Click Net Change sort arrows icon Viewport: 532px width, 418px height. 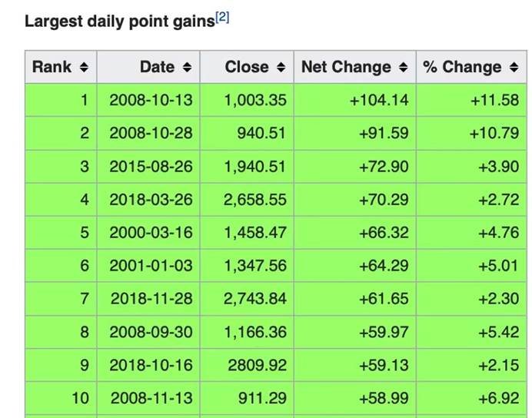pos(404,68)
